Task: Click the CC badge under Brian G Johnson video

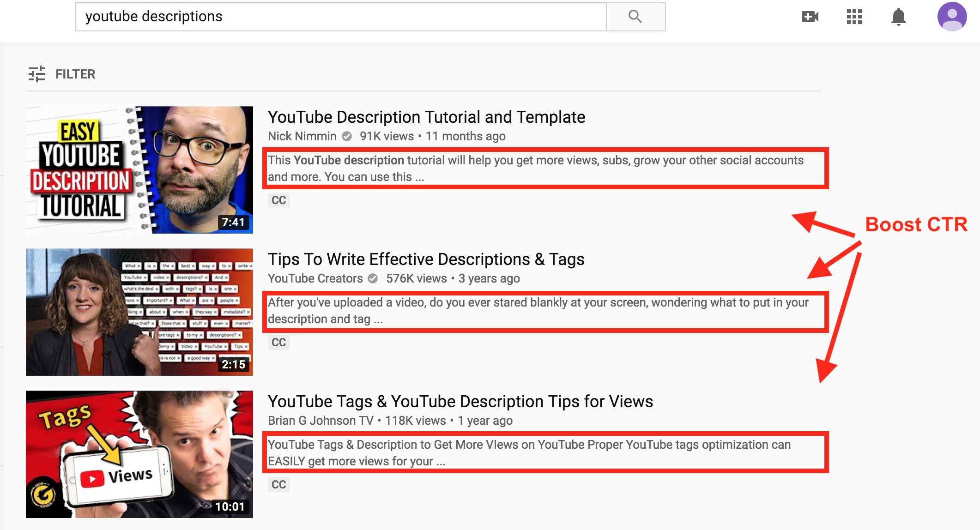Action: (x=278, y=485)
